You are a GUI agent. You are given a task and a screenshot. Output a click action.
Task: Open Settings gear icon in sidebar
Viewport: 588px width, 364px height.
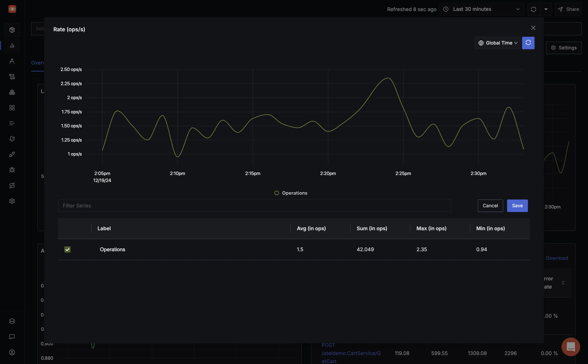(x=12, y=201)
